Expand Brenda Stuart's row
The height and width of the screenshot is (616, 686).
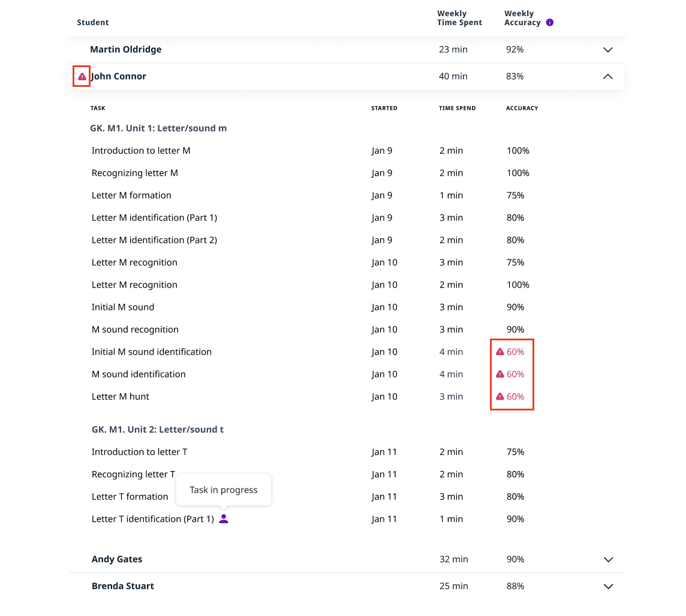point(608,587)
